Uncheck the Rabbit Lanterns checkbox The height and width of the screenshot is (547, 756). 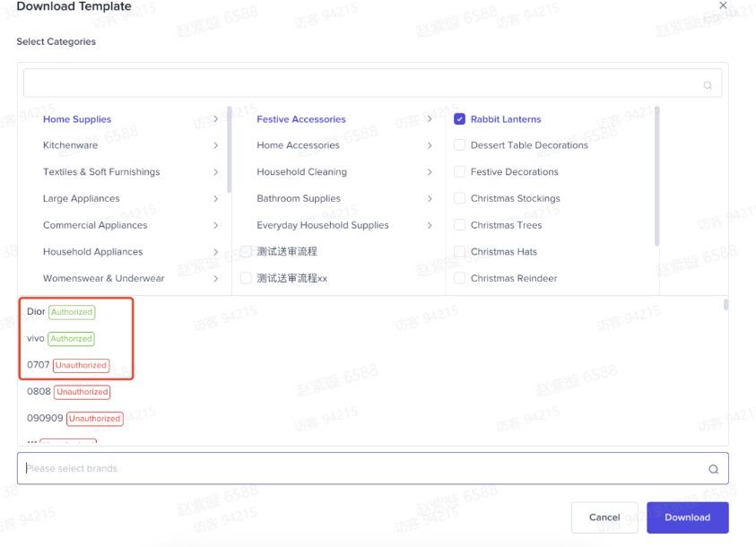coord(459,119)
